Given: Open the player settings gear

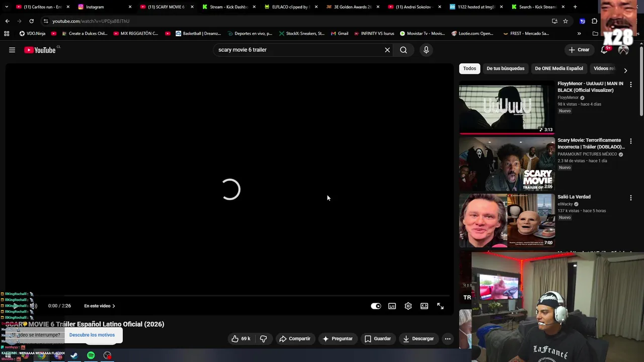Looking at the screenshot, I should 408,306.
